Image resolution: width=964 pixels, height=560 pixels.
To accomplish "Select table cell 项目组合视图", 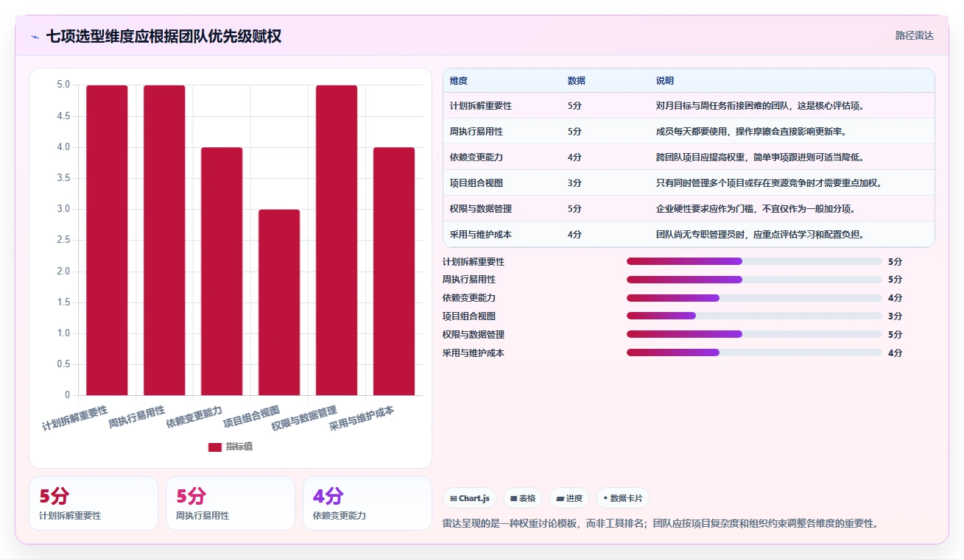I will tap(476, 183).
